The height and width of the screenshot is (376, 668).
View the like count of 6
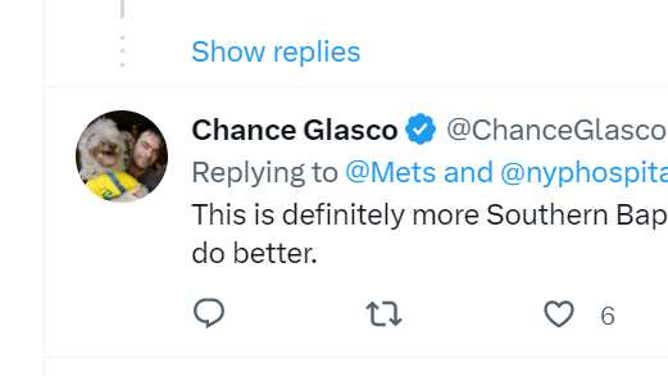[x=608, y=316]
